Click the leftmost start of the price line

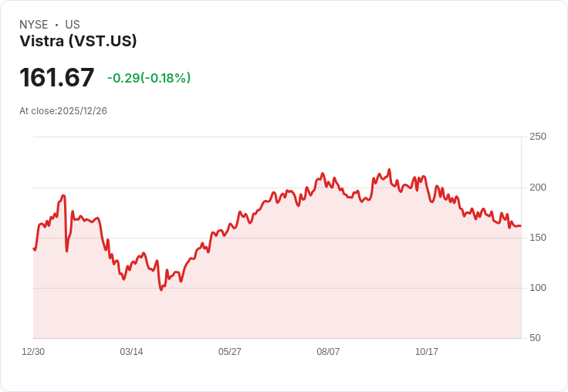click(x=34, y=248)
